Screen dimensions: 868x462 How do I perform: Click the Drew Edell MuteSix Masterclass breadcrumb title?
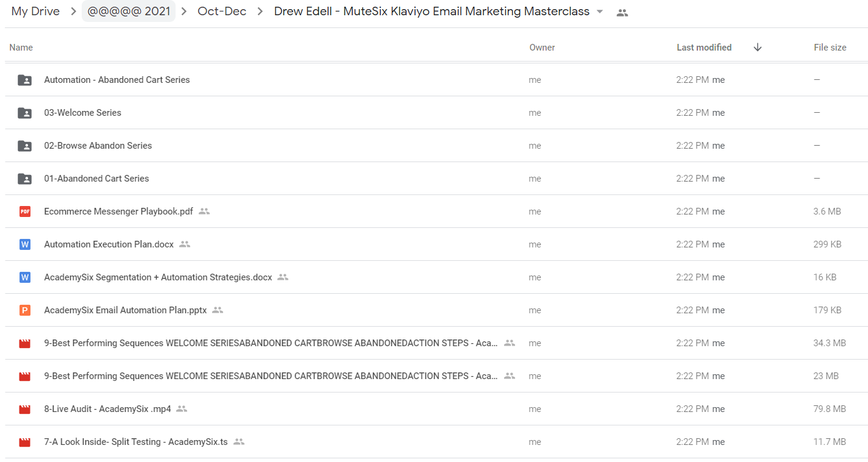[x=432, y=12]
